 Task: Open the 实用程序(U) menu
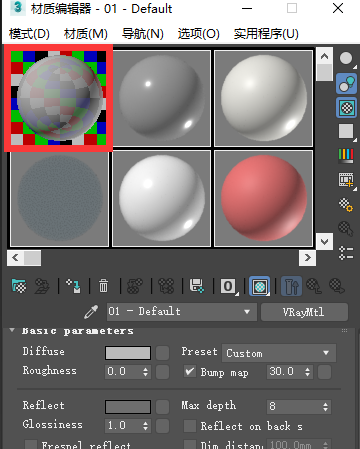pos(266,34)
